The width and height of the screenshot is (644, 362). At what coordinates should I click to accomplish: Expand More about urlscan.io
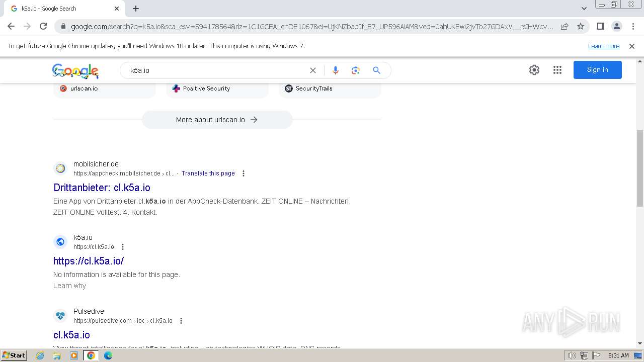click(217, 120)
